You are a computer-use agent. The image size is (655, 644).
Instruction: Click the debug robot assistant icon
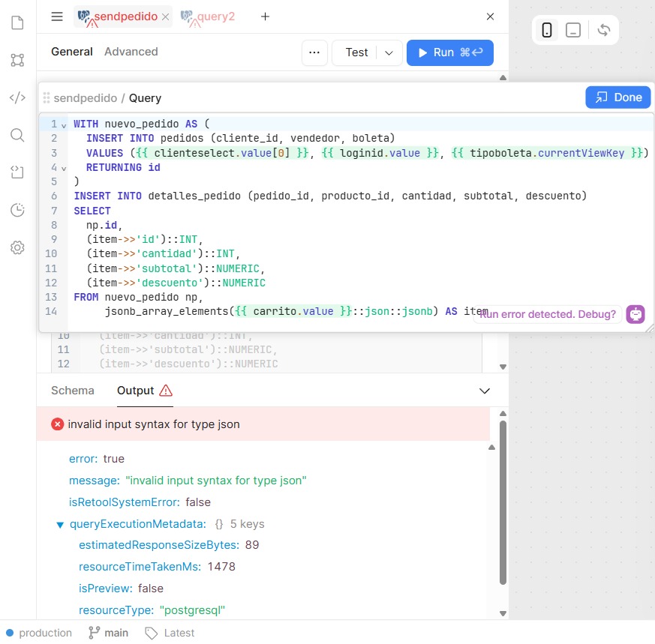coord(635,314)
